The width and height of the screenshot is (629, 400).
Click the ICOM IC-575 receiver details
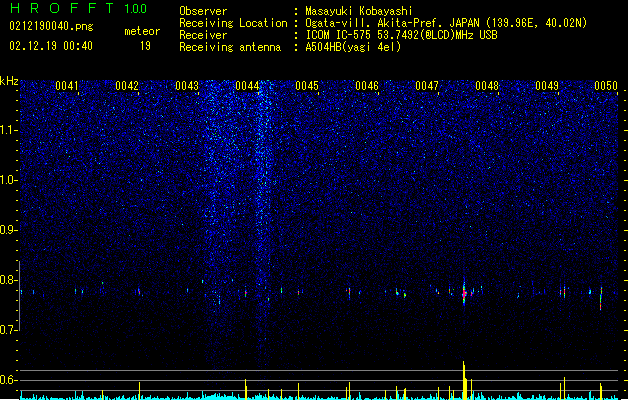[401, 35]
